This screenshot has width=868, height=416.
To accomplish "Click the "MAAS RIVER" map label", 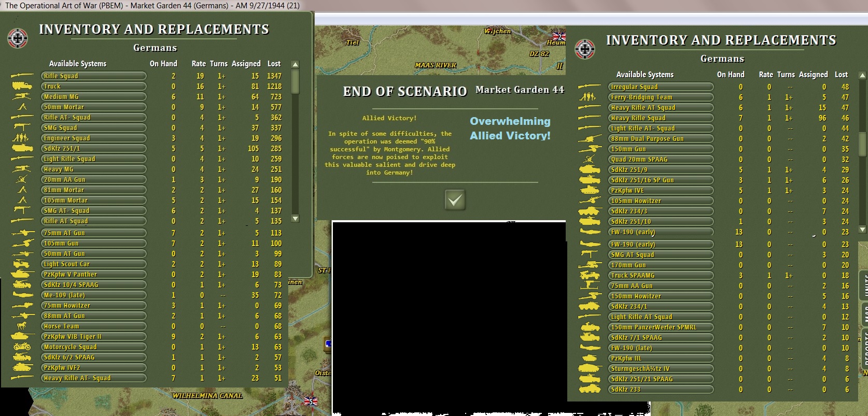I will pos(436,65).
